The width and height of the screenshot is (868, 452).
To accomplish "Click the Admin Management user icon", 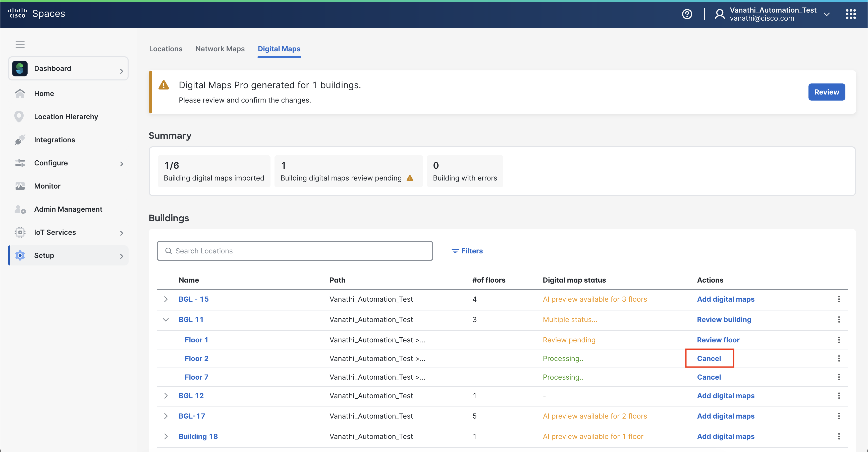I will point(20,209).
